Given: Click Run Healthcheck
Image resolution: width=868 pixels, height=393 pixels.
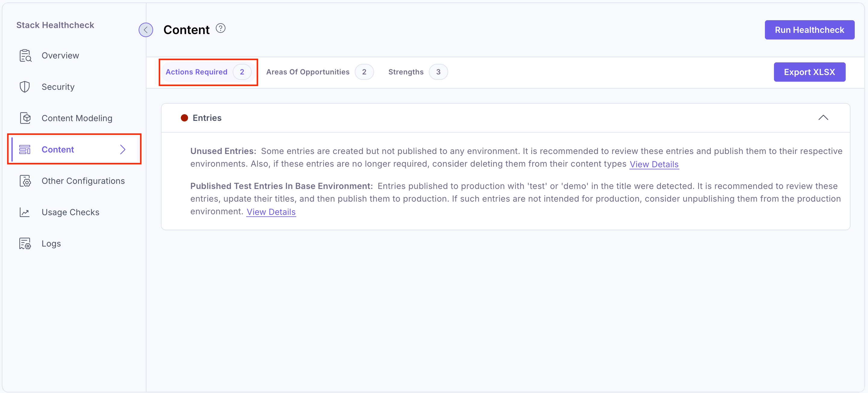Looking at the screenshot, I should (x=809, y=30).
